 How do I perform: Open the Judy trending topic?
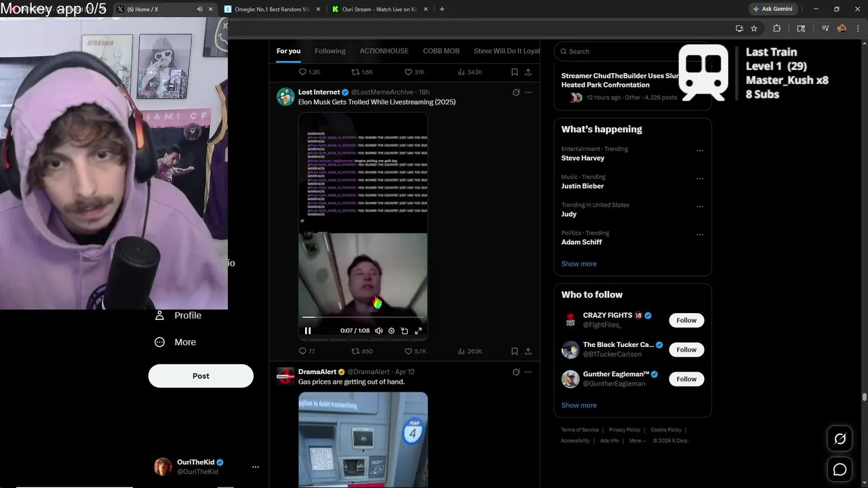pos(569,213)
